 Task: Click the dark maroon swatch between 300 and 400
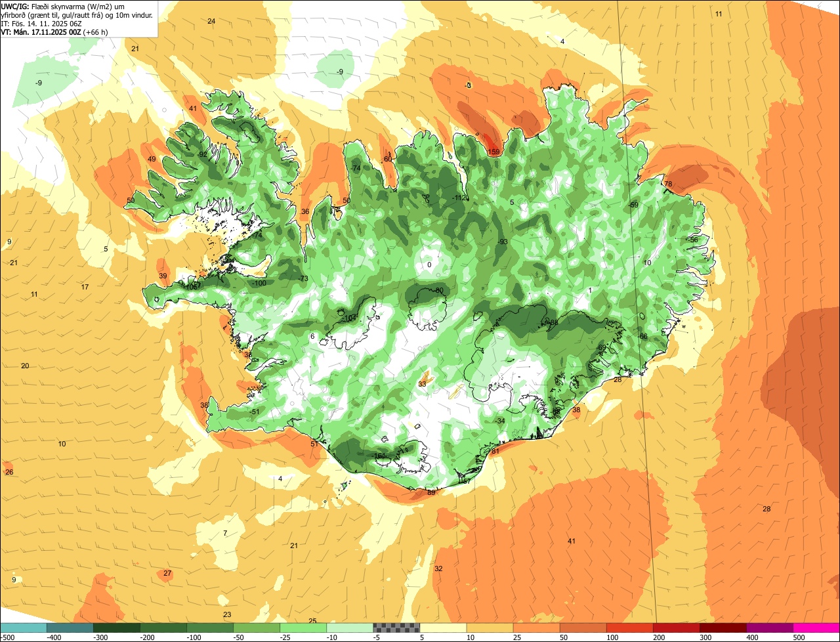click(x=723, y=628)
